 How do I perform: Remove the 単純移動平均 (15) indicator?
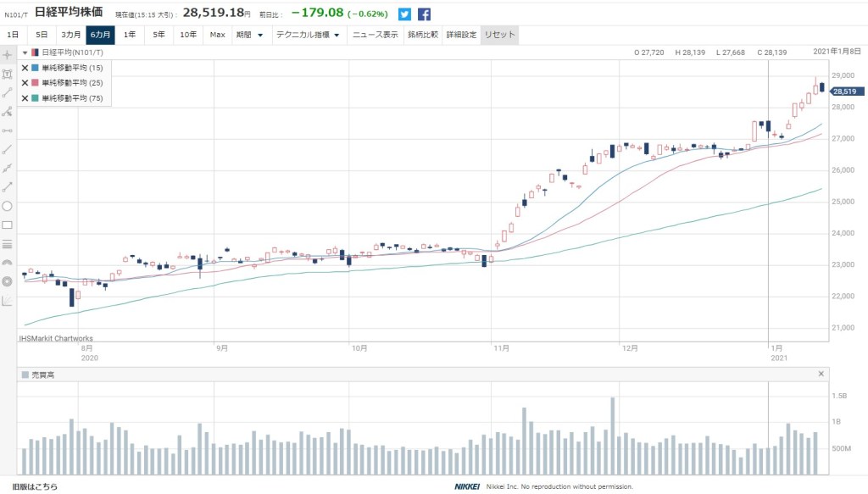(25, 68)
